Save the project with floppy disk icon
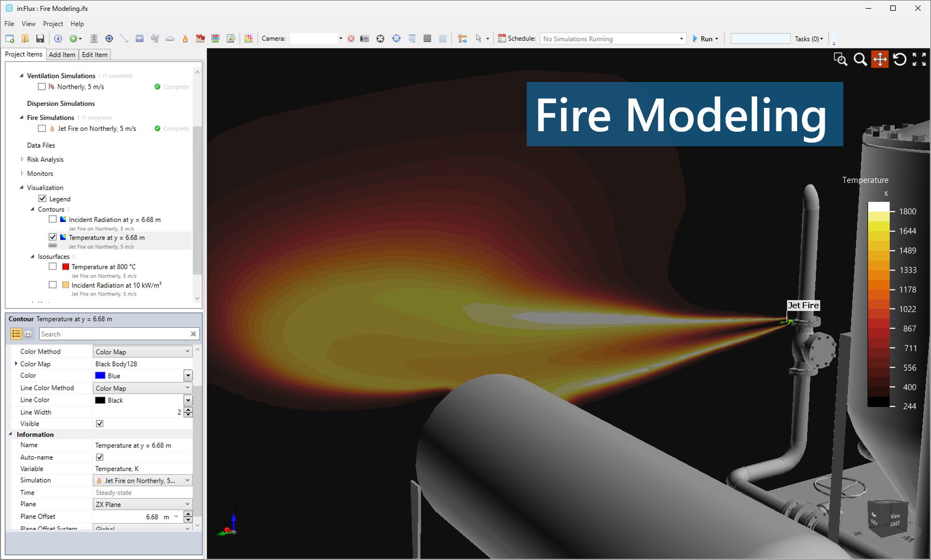This screenshot has width=931, height=560. (40, 39)
